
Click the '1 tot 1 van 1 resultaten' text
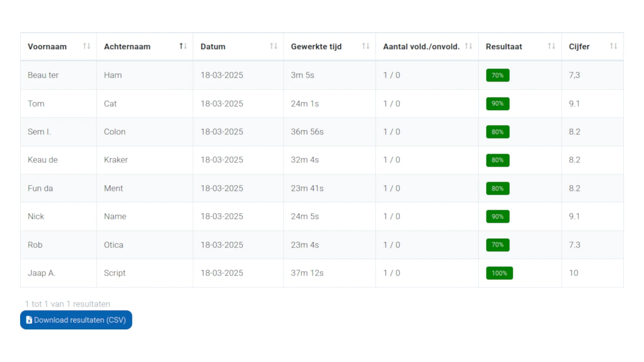tap(67, 304)
